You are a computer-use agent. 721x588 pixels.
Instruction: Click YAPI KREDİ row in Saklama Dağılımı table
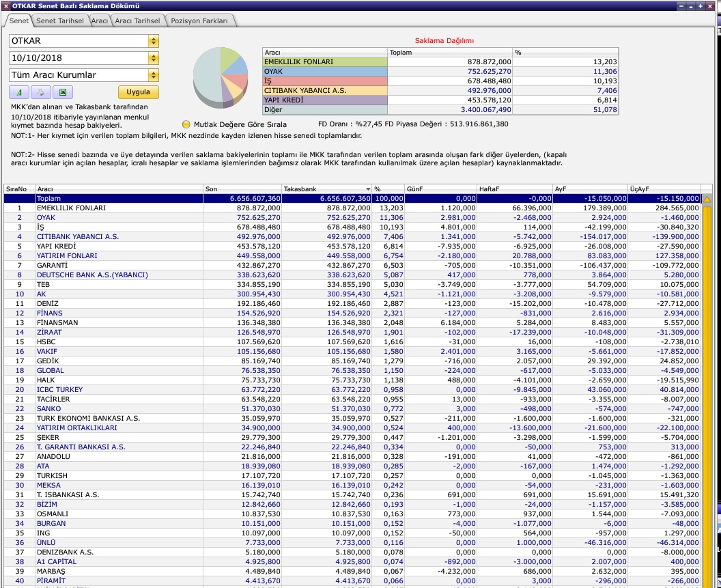[440, 100]
